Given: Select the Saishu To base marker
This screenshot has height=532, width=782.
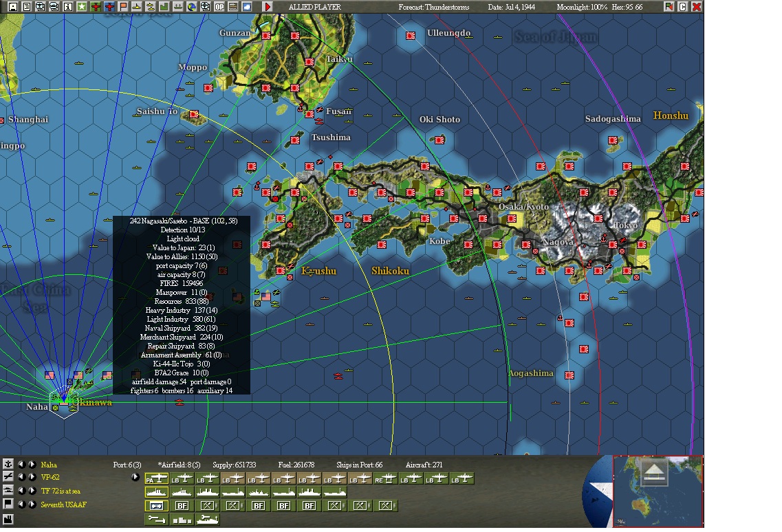Looking at the screenshot, I should (194, 114).
